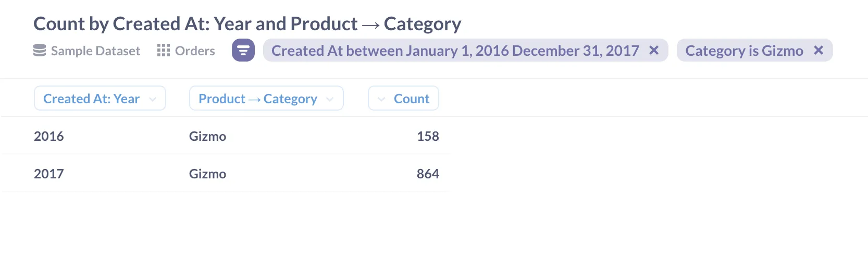Remove the Created At date filter
The height and width of the screenshot is (266, 868).
click(x=654, y=51)
